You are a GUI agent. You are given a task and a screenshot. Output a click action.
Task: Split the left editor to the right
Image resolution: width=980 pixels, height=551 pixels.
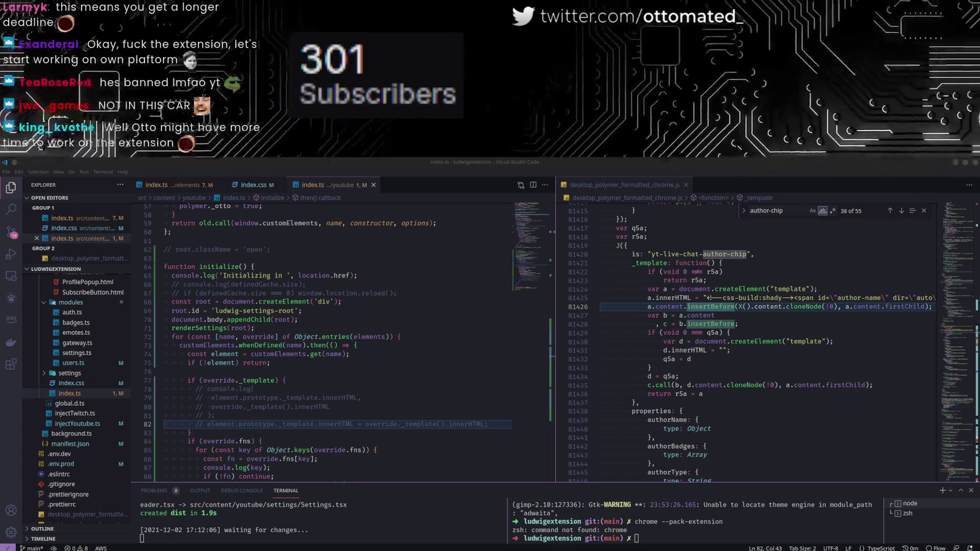click(x=533, y=185)
